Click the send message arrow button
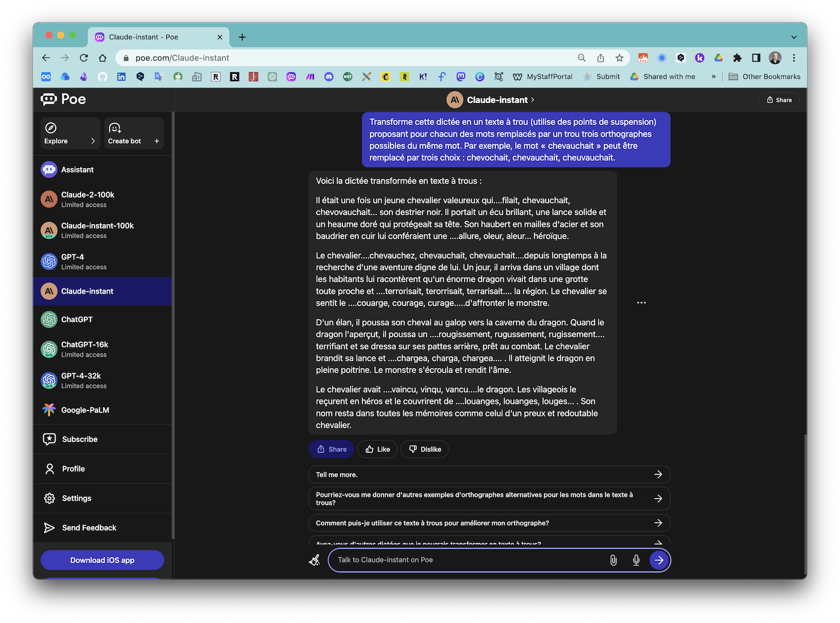The height and width of the screenshot is (623, 840). pyautogui.click(x=659, y=560)
